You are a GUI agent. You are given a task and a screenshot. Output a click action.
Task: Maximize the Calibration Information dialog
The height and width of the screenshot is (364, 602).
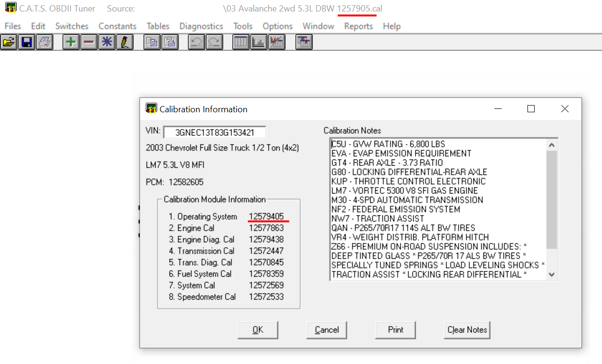click(531, 109)
